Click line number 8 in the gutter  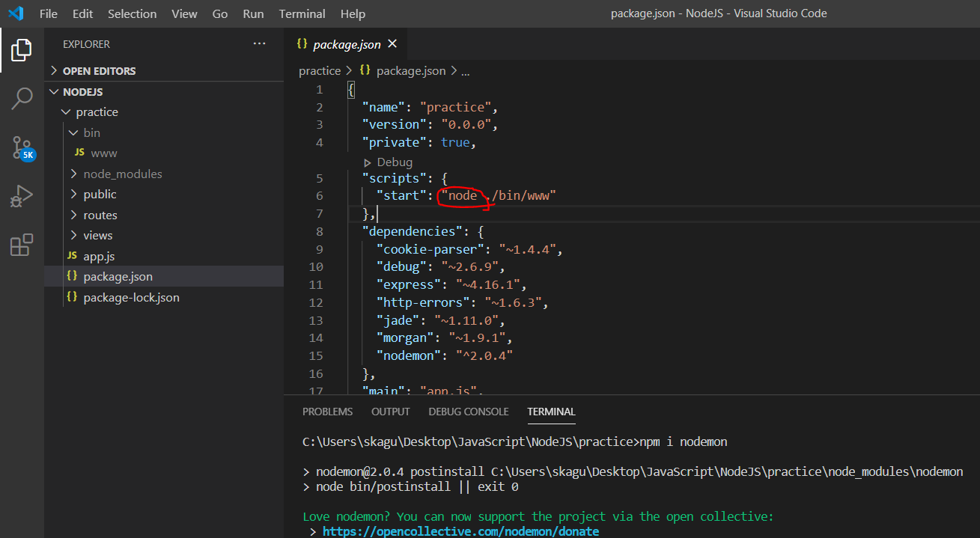pos(320,231)
